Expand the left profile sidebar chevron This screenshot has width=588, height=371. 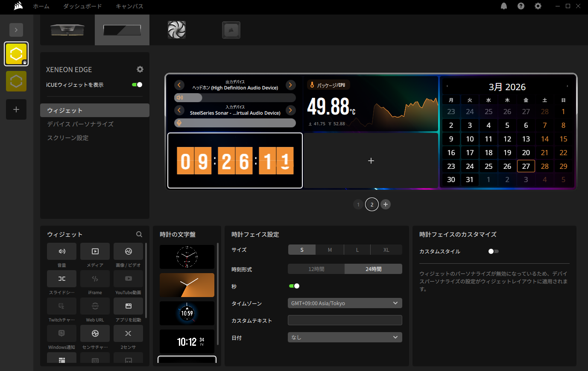16,29
